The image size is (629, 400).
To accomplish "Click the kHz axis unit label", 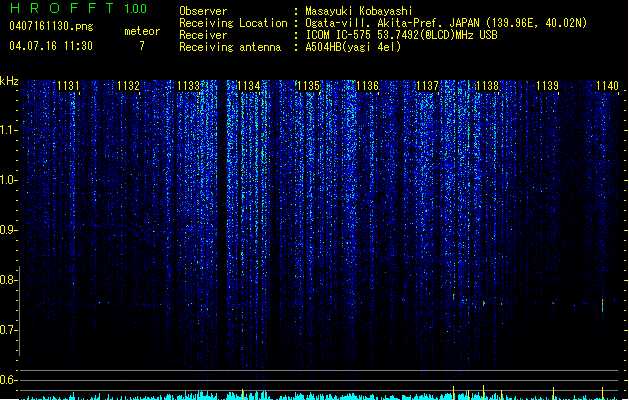I will [x=9, y=81].
